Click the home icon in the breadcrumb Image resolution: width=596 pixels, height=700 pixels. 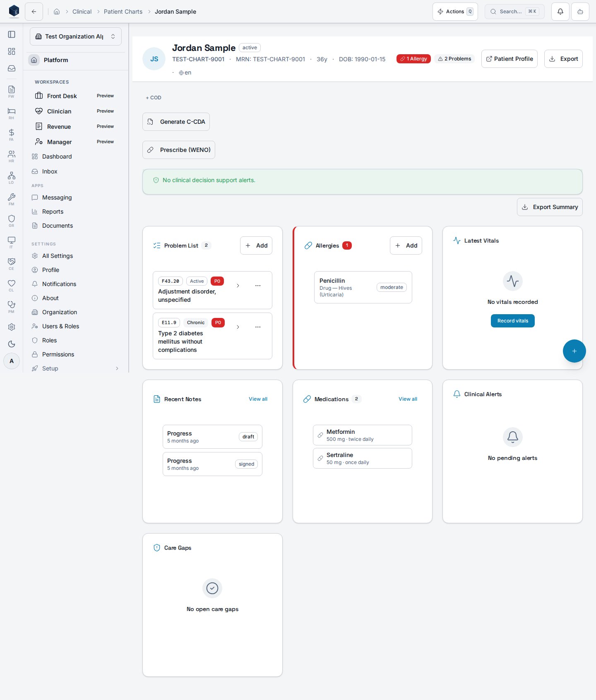click(x=57, y=12)
